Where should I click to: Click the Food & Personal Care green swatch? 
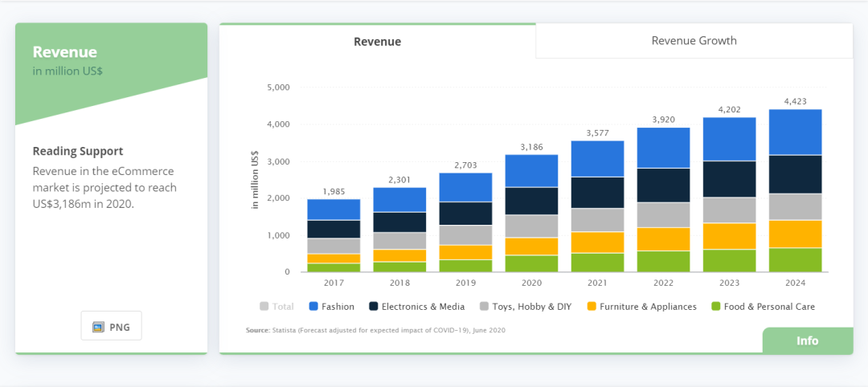pyautogui.click(x=715, y=306)
